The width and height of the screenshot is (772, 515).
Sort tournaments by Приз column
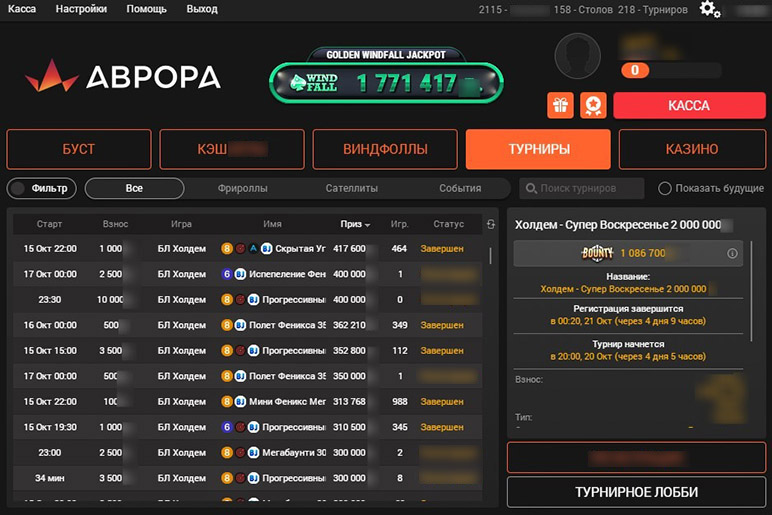click(x=354, y=224)
